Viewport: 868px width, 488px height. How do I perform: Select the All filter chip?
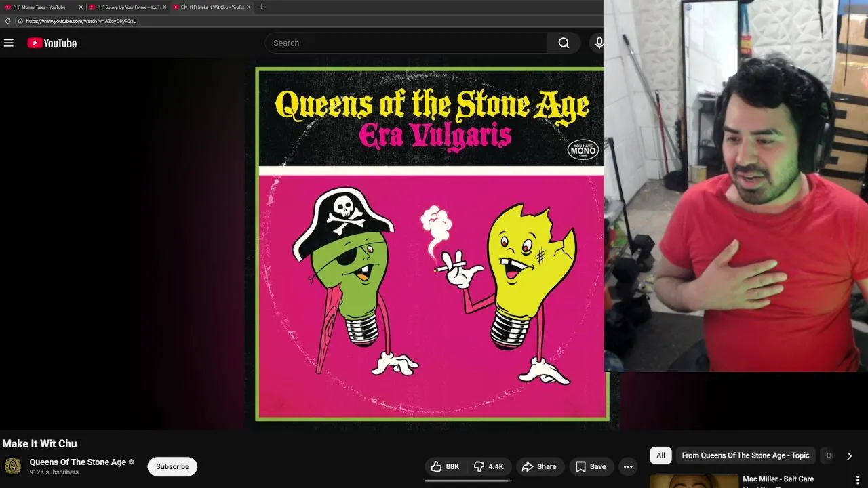[660, 455]
